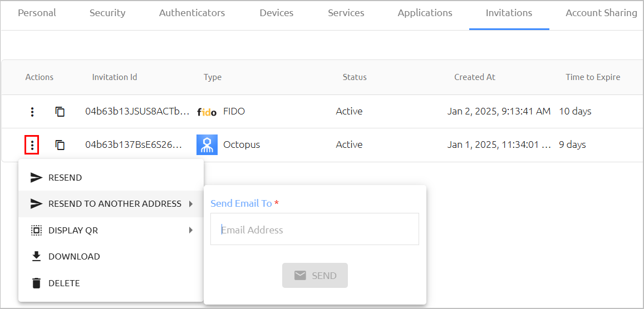Click the Jan 1, 2025, 11:34:01 timestamp
Viewport: 644px width, 309px height.
point(499,144)
